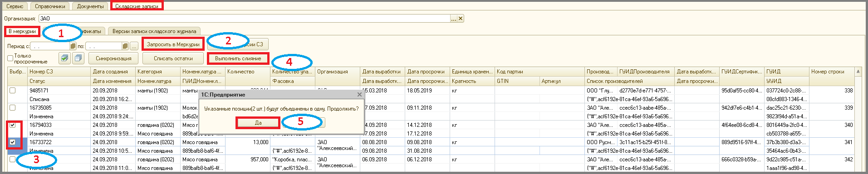The image size is (868, 174).
Task: Click 'Статус' column header
Action: point(59,81)
